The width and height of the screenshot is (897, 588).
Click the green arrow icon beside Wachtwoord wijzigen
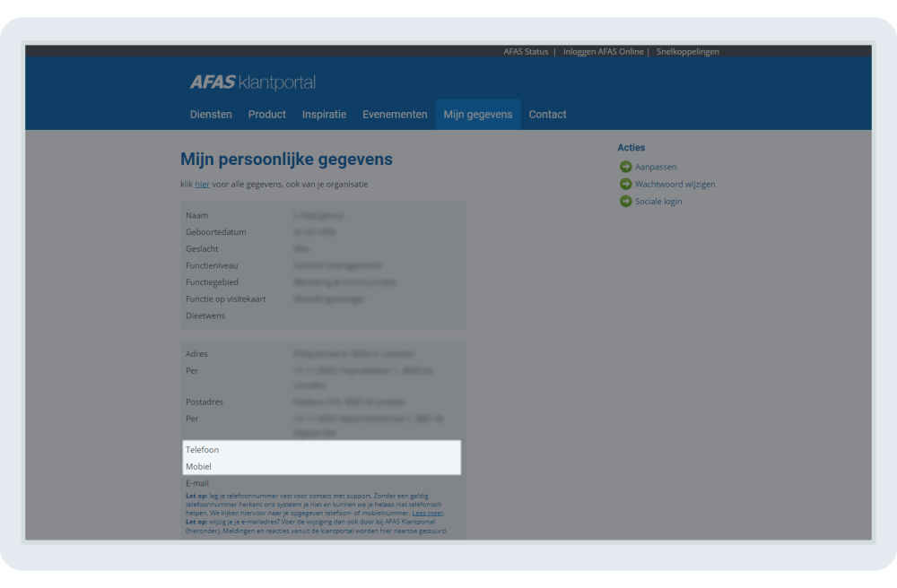point(625,184)
